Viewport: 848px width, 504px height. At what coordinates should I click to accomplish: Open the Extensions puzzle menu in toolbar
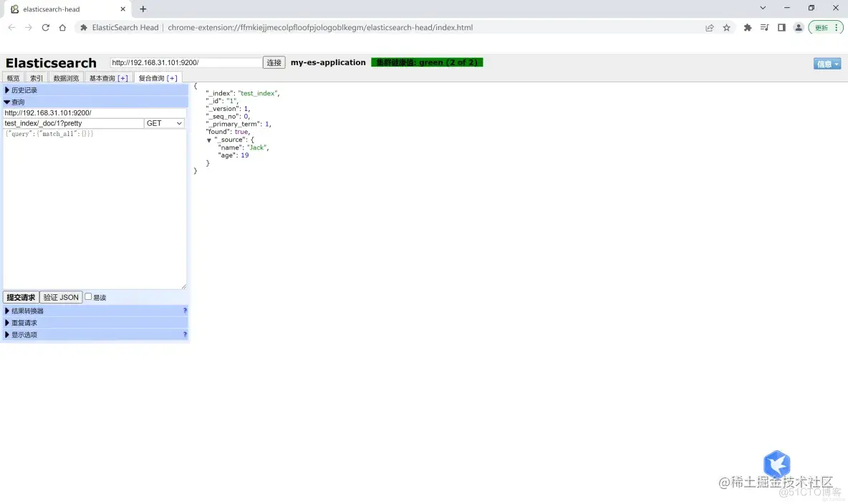tap(748, 28)
